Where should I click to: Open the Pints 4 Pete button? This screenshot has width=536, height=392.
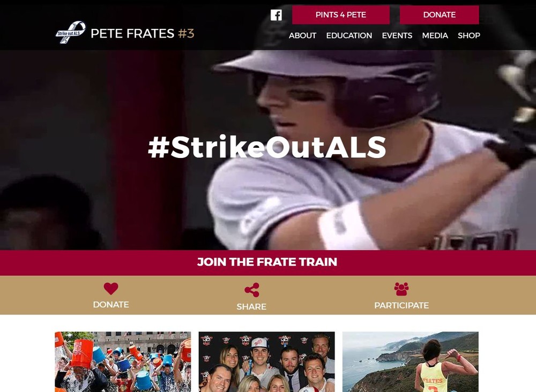tap(341, 14)
